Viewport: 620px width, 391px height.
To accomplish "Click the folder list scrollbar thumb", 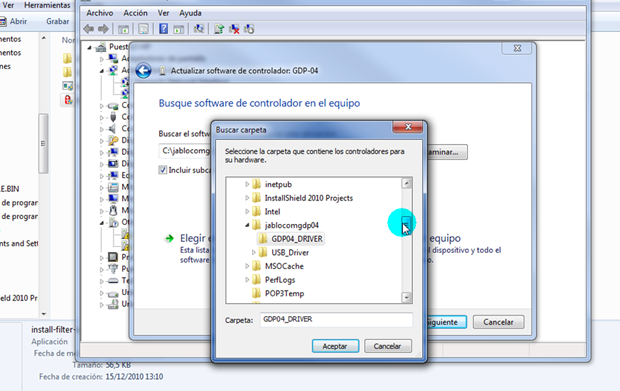I will pos(406,224).
